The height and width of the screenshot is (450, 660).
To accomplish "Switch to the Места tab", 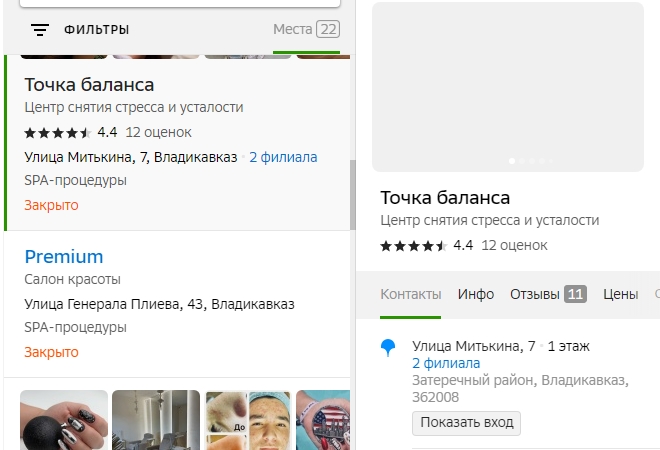I will [293, 29].
